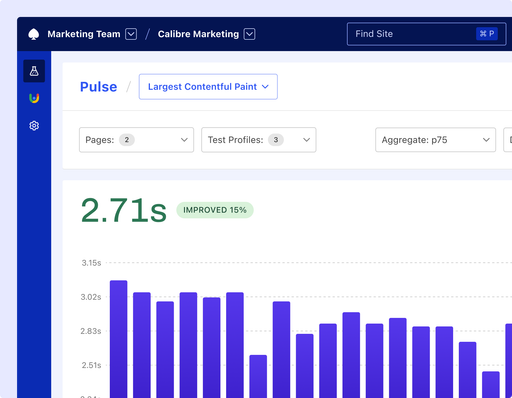Open the Largest Contentful Paint metric dropdown
Image resolution: width=512 pixels, height=398 pixels.
208,87
